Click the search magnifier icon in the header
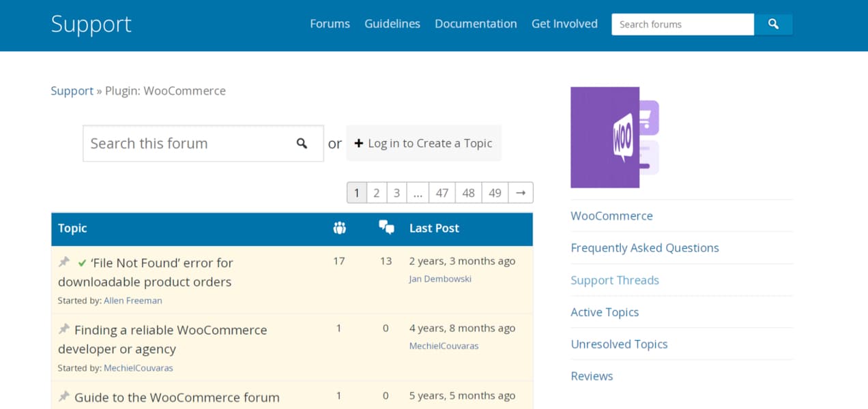868x409 pixels. point(773,24)
